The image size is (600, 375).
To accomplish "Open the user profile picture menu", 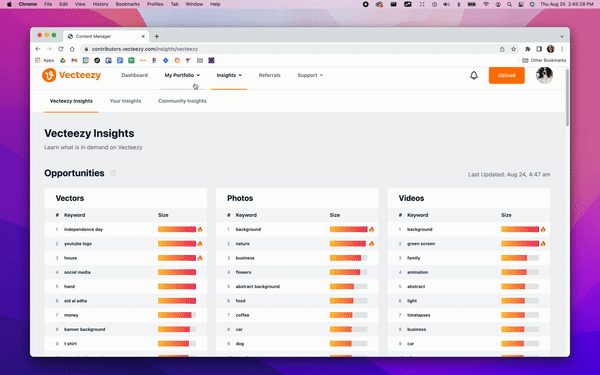I will (544, 75).
